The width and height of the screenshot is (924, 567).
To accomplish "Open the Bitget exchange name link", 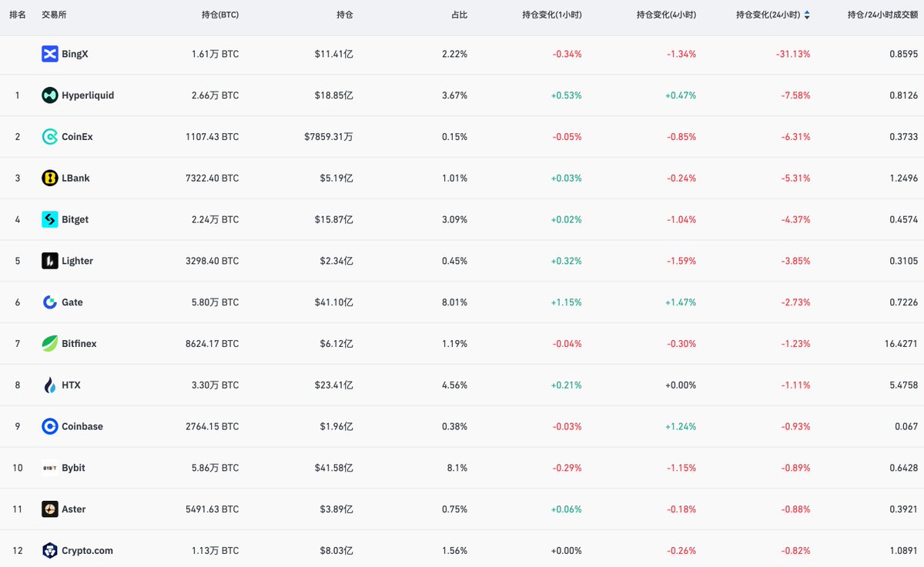I will click(x=75, y=219).
